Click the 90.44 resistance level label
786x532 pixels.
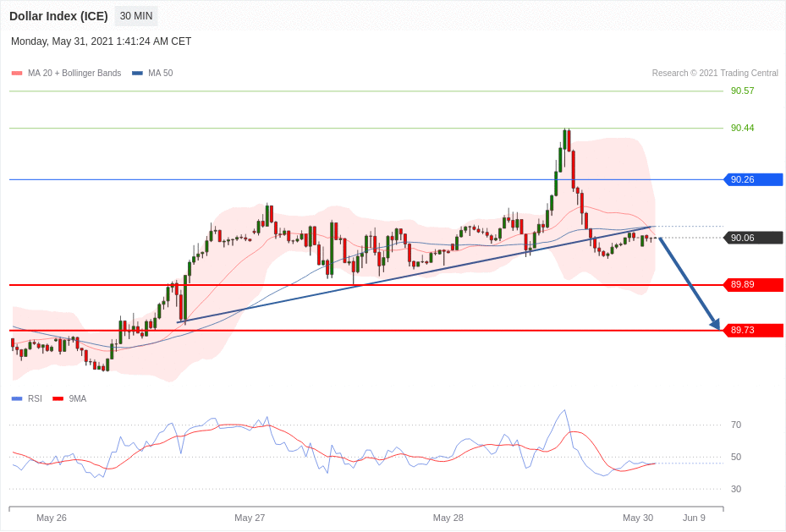click(x=742, y=128)
